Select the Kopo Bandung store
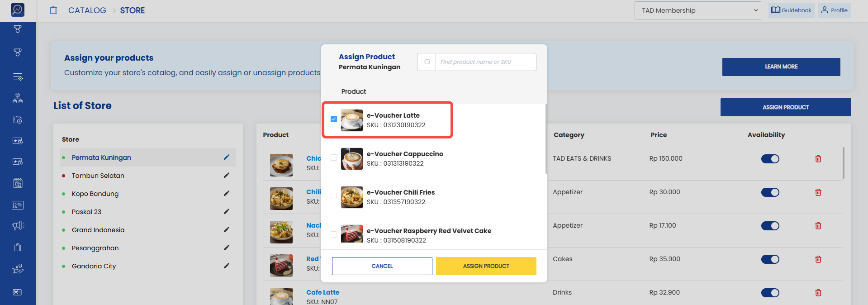The height and width of the screenshot is (305, 868). pos(95,194)
